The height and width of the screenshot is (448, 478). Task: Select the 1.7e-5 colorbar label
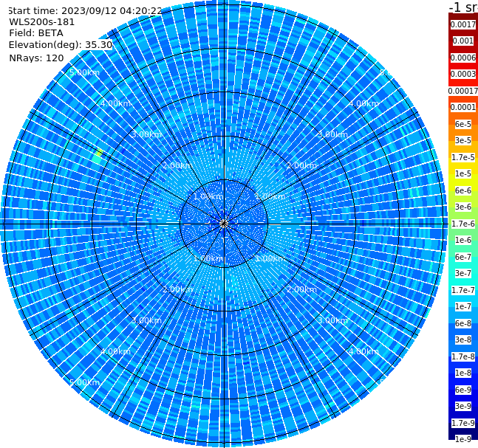click(463, 157)
